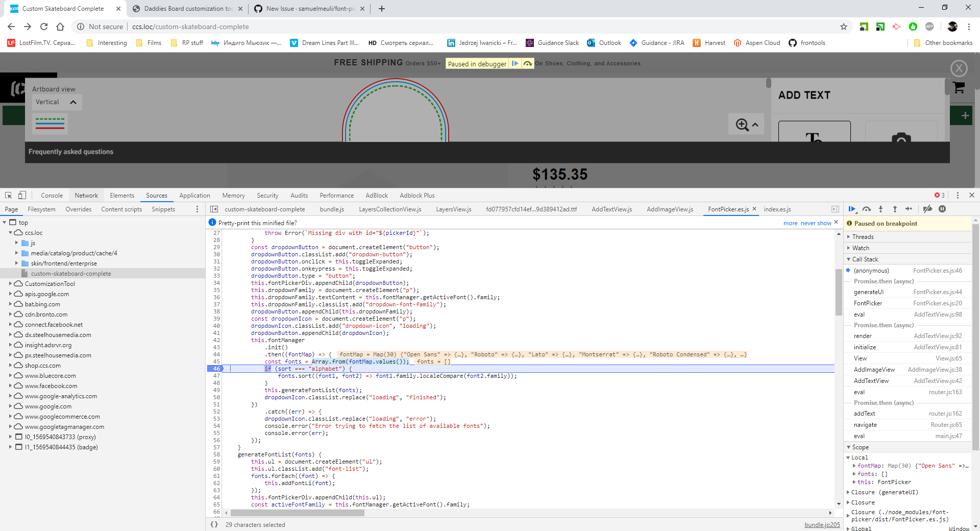The width and height of the screenshot is (980, 531).
Task: Switch to the Console panel tab
Action: click(x=52, y=195)
